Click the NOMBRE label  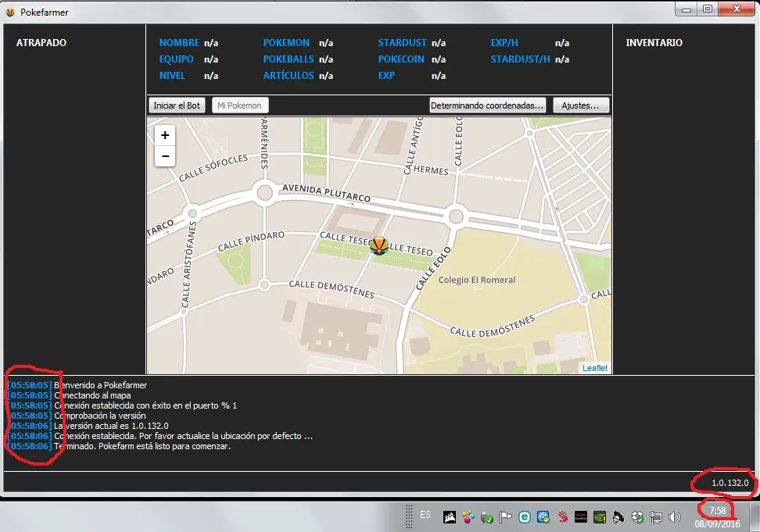(x=179, y=43)
